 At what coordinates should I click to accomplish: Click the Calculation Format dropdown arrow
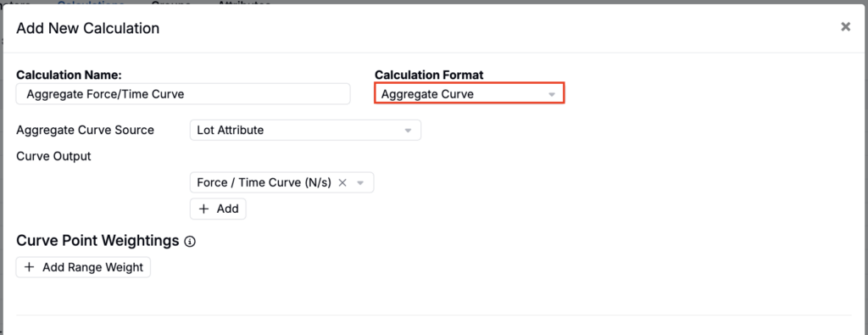tap(551, 95)
